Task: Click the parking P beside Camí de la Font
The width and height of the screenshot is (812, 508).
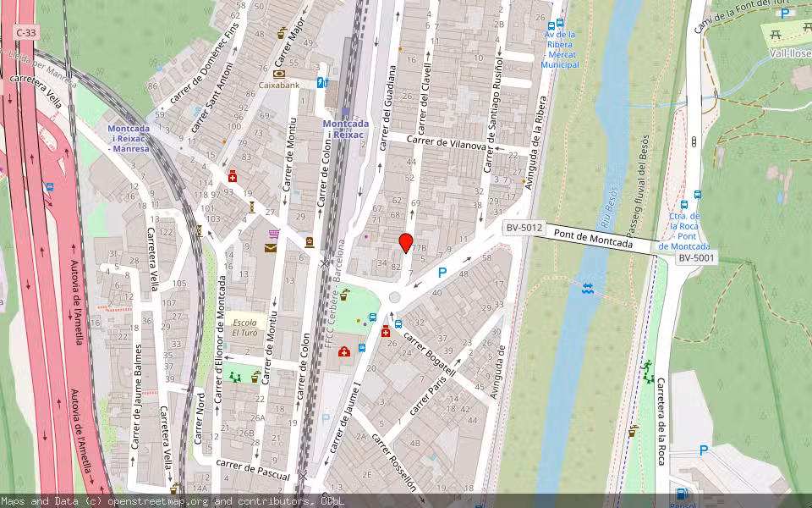Action: 785,14
